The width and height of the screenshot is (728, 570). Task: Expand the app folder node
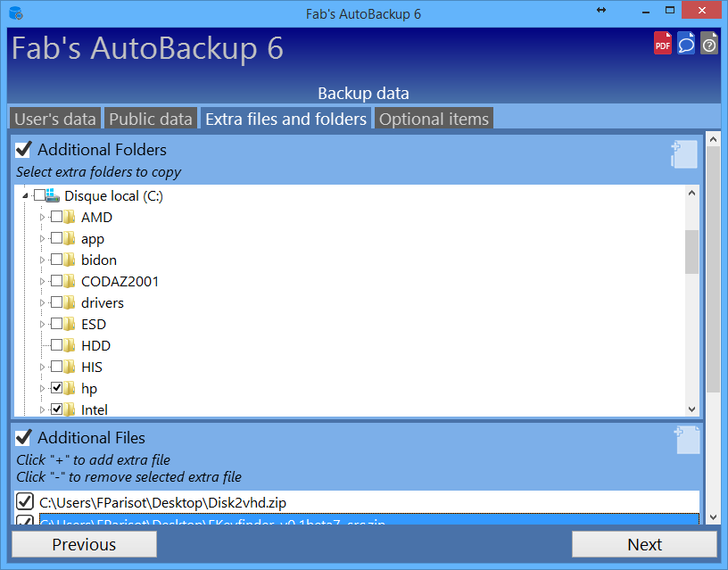tap(42, 238)
